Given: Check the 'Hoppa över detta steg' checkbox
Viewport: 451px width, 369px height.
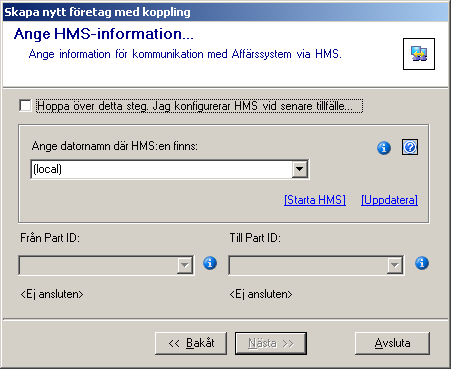Looking at the screenshot, I should [x=25, y=106].
